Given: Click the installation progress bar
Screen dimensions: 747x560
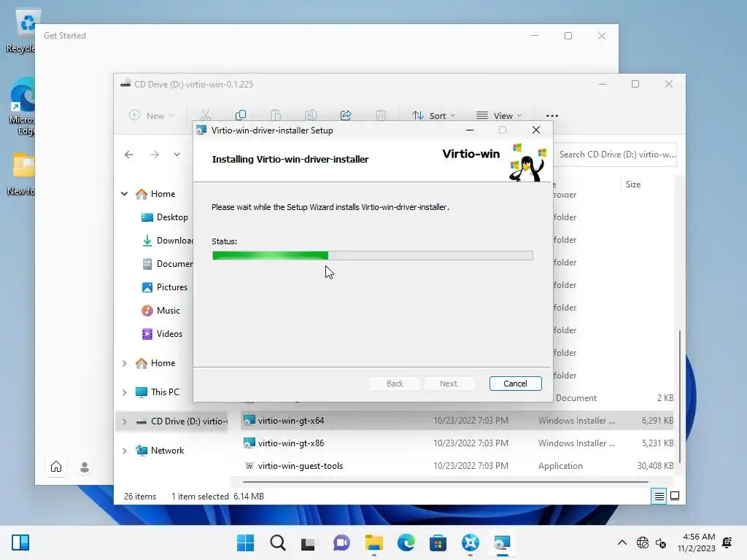Looking at the screenshot, I should click(x=372, y=256).
